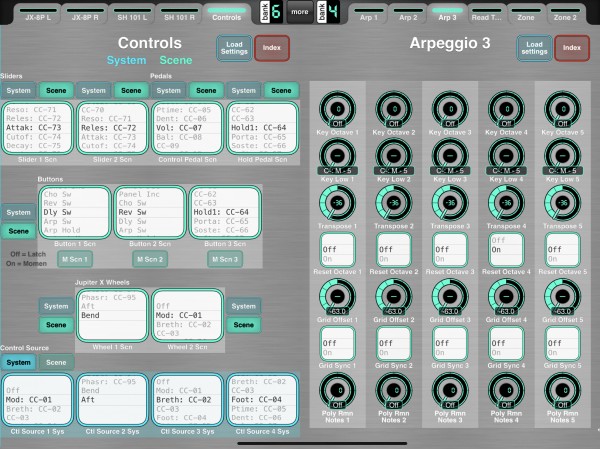Toggle the M Scn 1 momentary button
The image size is (600, 449).
tap(75, 260)
